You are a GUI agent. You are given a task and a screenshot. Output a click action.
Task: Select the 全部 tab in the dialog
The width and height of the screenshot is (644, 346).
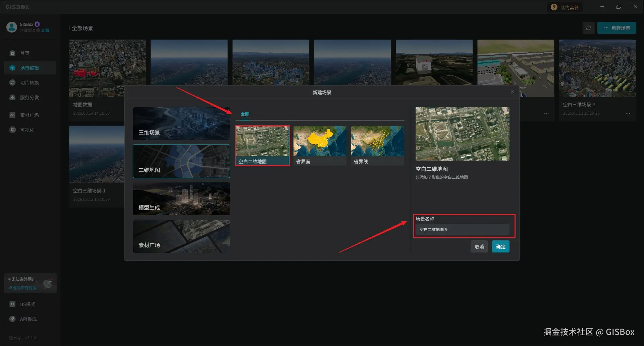tap(245, 114)
